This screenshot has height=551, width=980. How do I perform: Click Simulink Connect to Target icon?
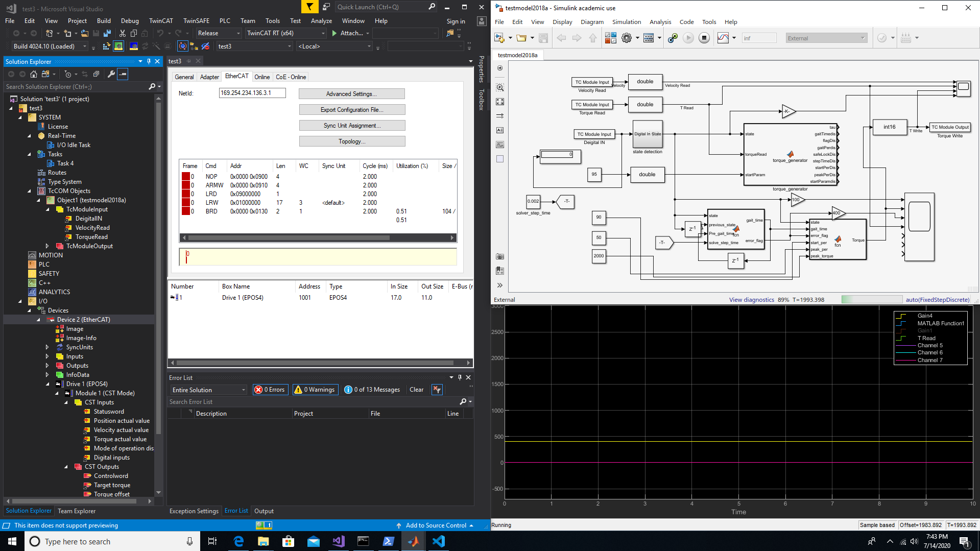click(x=673, y=38)
